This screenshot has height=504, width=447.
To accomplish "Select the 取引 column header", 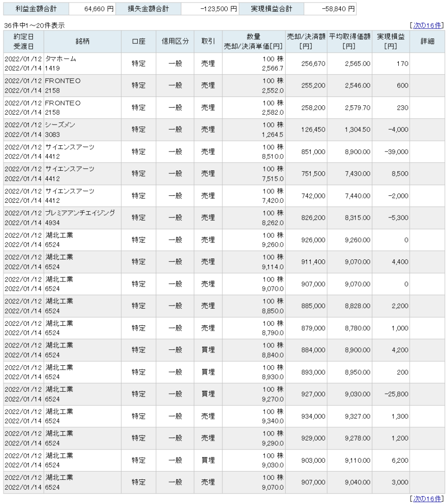I will [x=208, y=41].
